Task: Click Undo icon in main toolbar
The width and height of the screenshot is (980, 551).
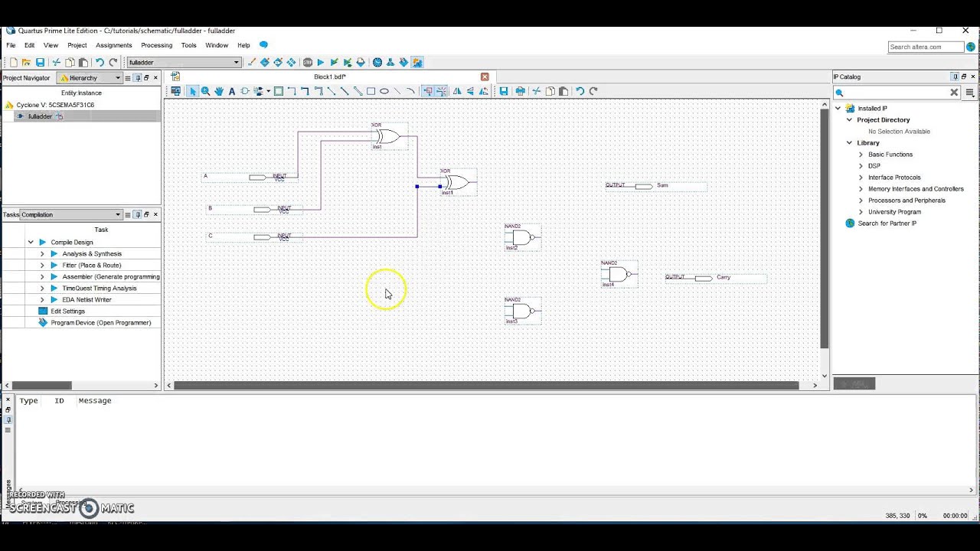Action: click(x=100, y=62)
